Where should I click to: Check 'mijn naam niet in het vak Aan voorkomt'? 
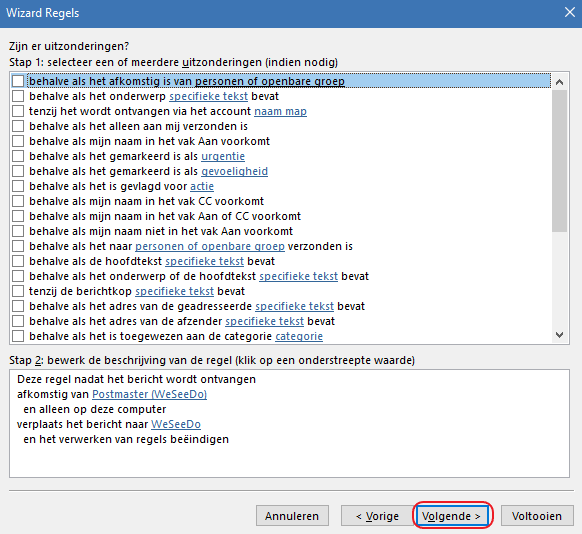tap(18, 231)
